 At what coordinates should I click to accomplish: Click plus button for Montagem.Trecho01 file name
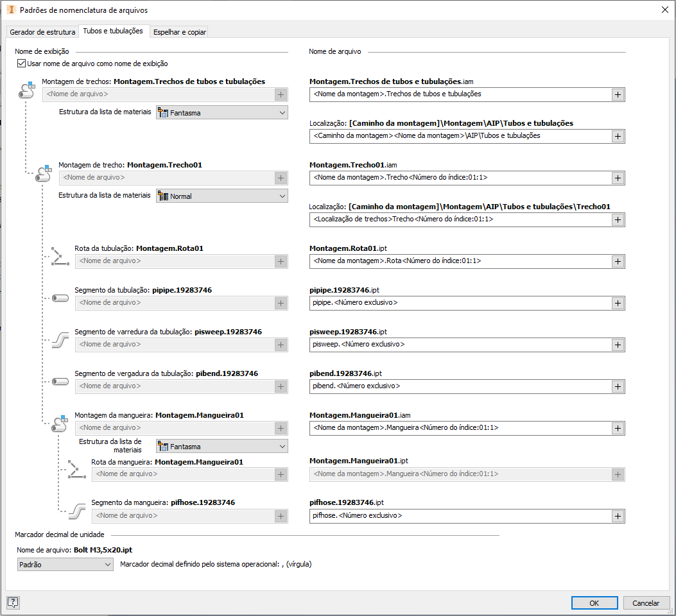click(x=618, y=178)
